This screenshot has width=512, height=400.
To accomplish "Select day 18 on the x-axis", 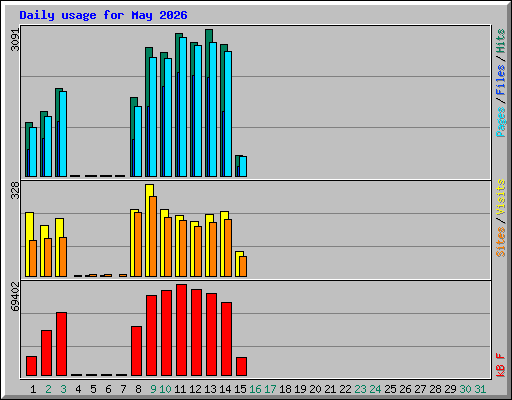I will click(285, 389).
